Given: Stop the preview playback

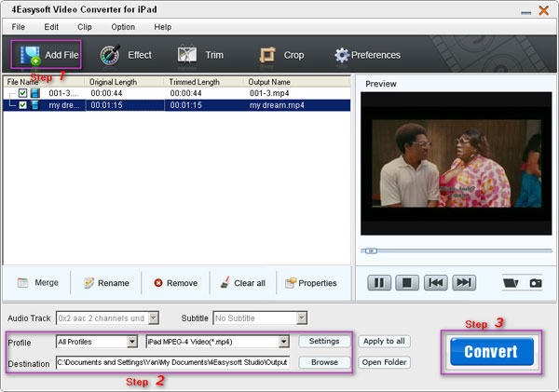Looking at the screenshot, I should coord(407,283).
